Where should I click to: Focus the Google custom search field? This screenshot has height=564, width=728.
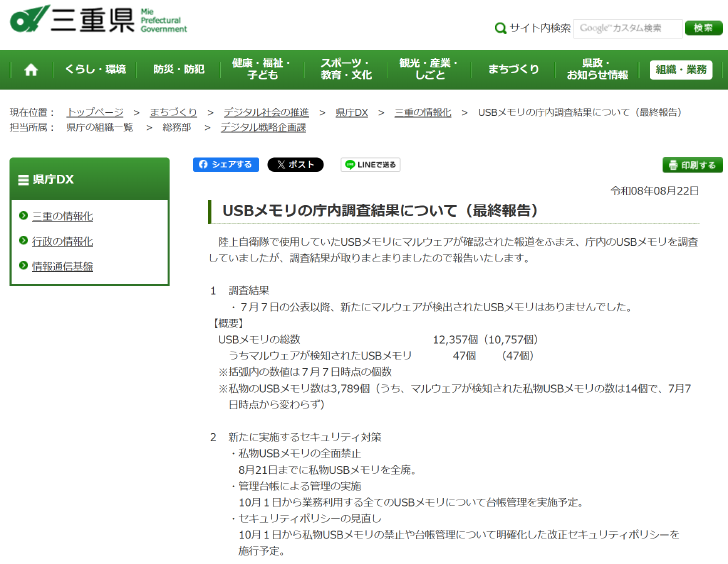[628, 28]
